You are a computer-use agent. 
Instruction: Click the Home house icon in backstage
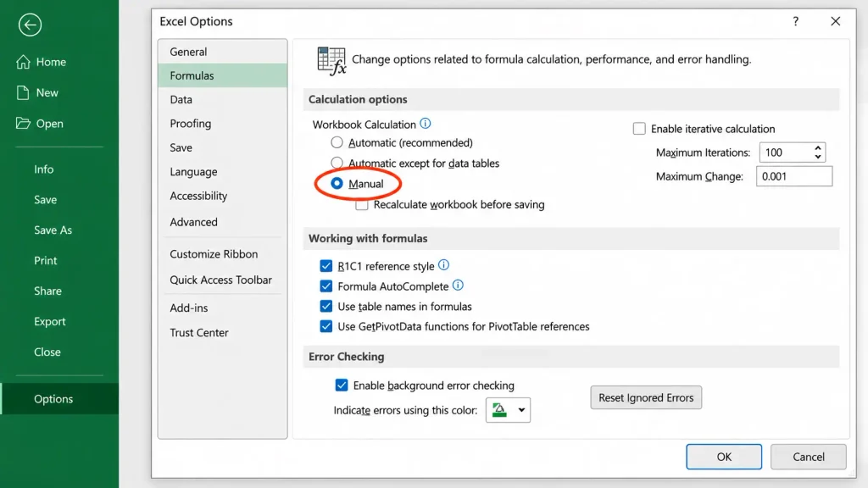23,62
